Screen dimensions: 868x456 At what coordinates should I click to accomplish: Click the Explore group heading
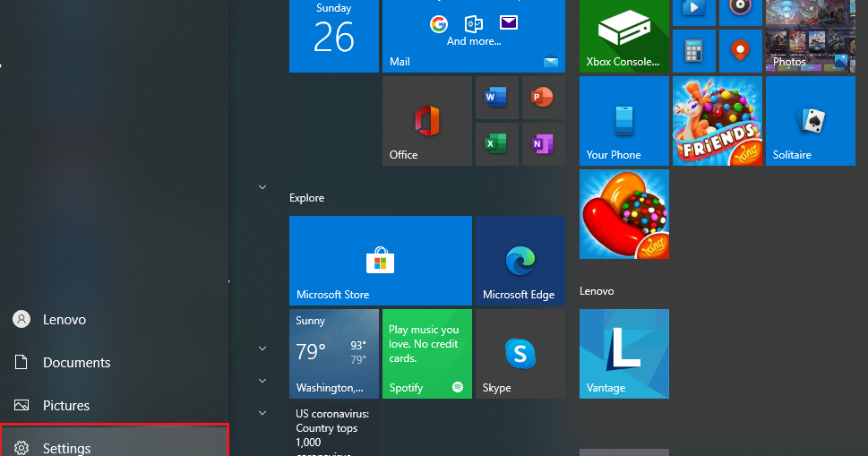(x=306, y=198)
